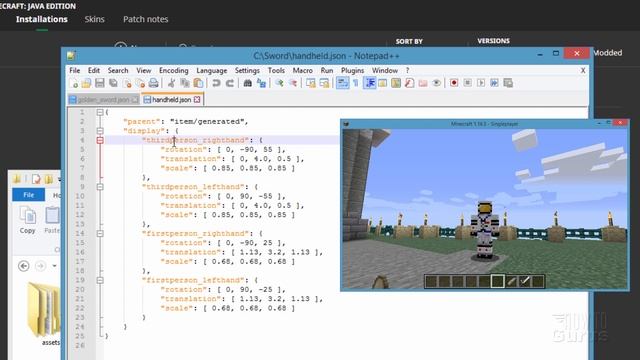Select the Installations tab in the launcher
Image resolution: width=640 pixels, height=360 pixels.
pos(42,19)
